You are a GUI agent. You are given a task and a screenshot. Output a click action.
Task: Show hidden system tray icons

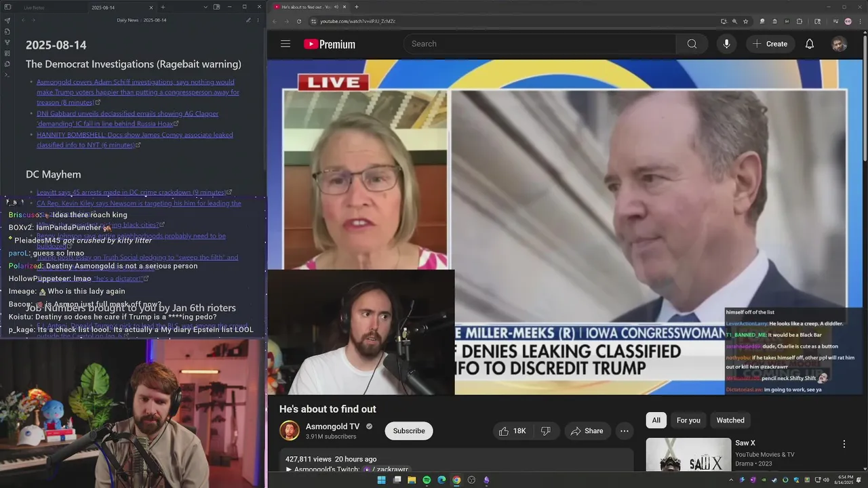click(x=731, y=480)
